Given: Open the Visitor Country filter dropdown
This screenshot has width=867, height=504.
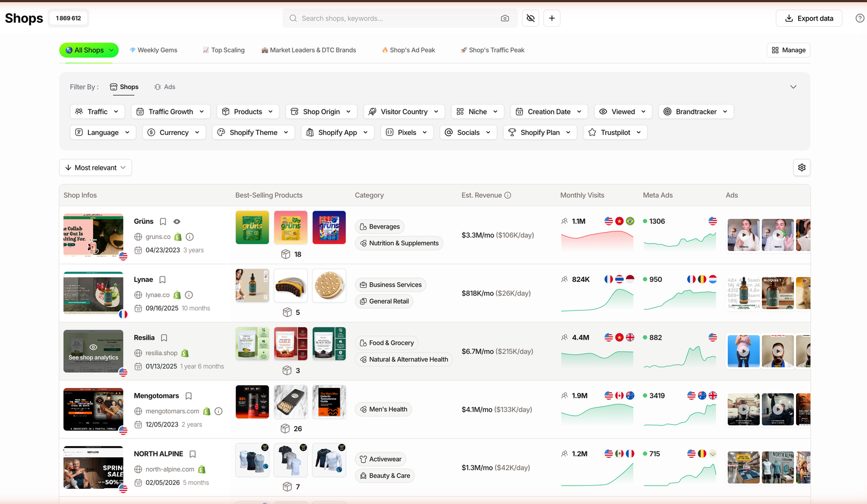Looking at the screenshot, I should pos(404,112).
